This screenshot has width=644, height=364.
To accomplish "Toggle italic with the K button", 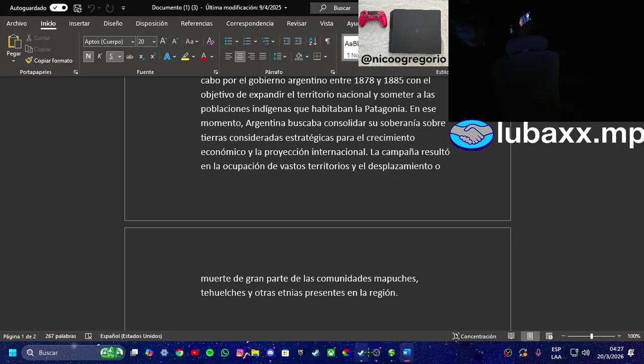I will tap(100, 57).
